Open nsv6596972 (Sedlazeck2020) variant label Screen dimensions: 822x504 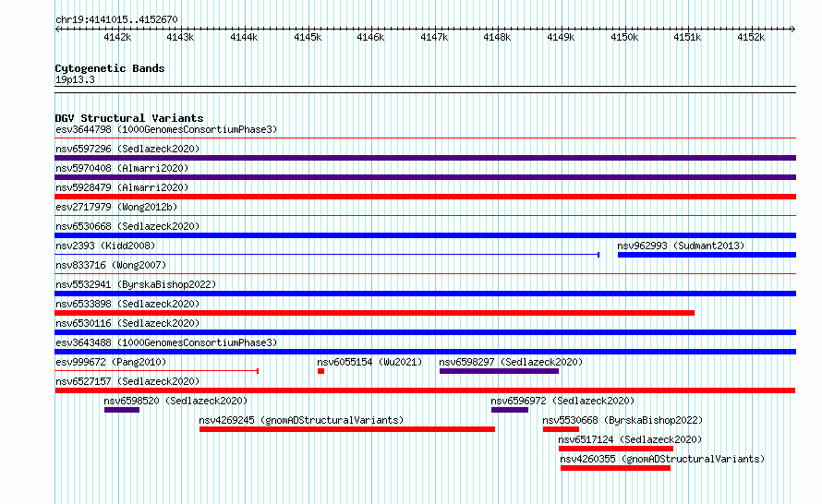(562, 401)
